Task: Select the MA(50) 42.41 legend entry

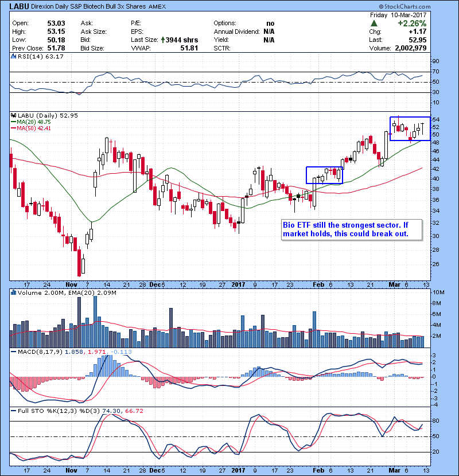Action: 31,128
